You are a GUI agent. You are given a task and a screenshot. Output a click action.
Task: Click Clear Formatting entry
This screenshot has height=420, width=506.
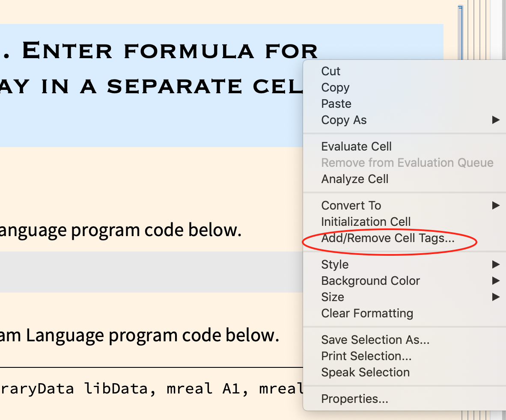[367, 313]
